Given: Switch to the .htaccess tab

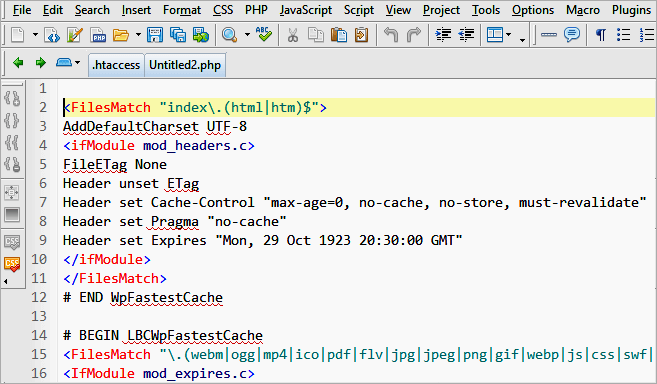Looking at the screenshot, I should click(116, 65).
